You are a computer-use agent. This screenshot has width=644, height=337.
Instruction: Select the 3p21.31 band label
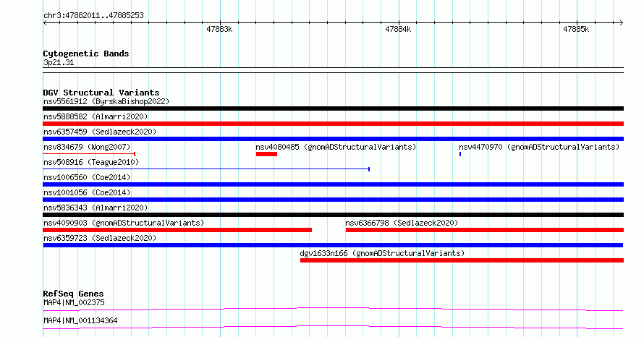tap(59, 62)
